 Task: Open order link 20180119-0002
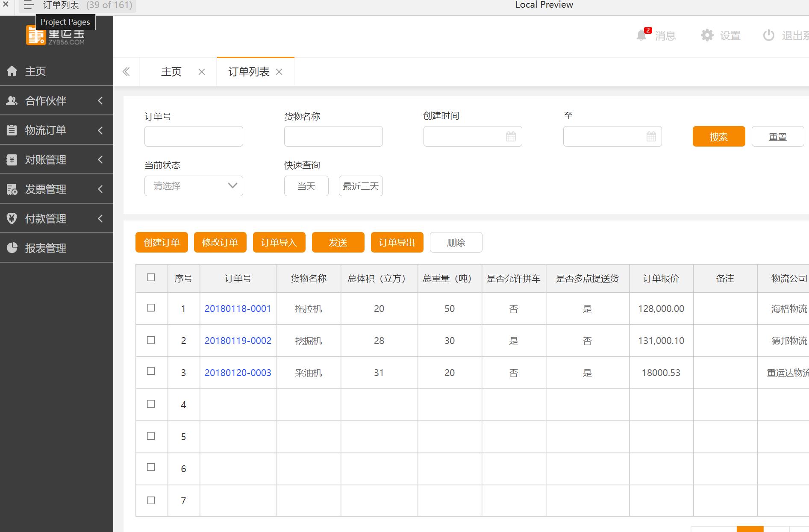point(238,341)
